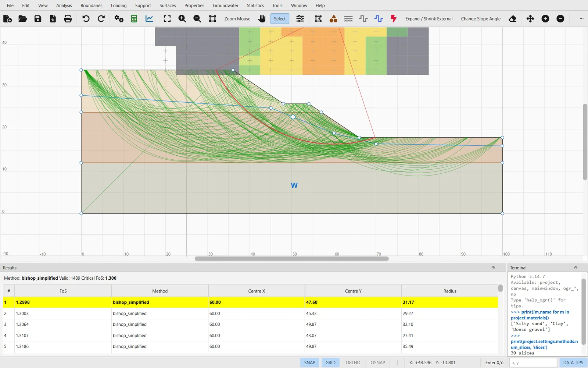The image size is (588, 368).
Task: Create a new project file
Action: pos(7,19)
